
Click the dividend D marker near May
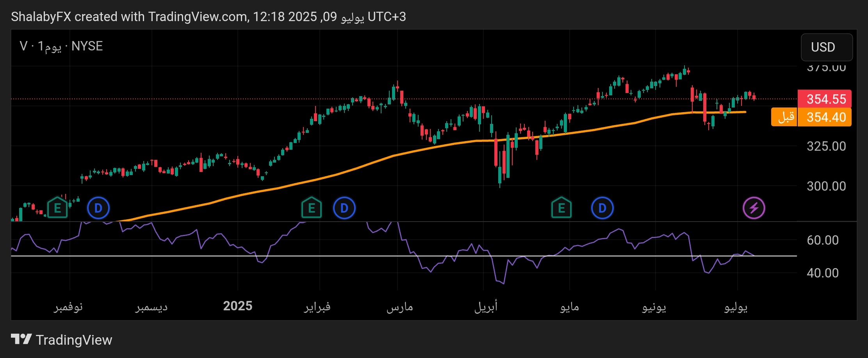(x=602, y=208)
